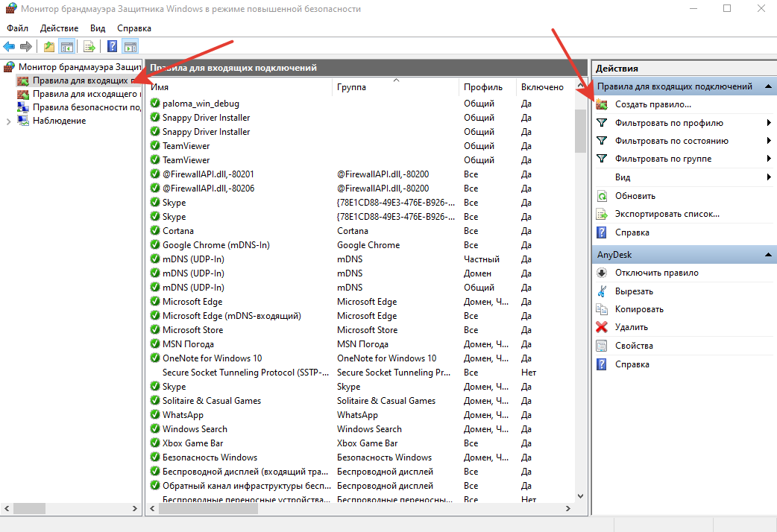Sort rules by the Профиль column header
The width and height of the screenshot is (777, 532).
click(482, 87)
